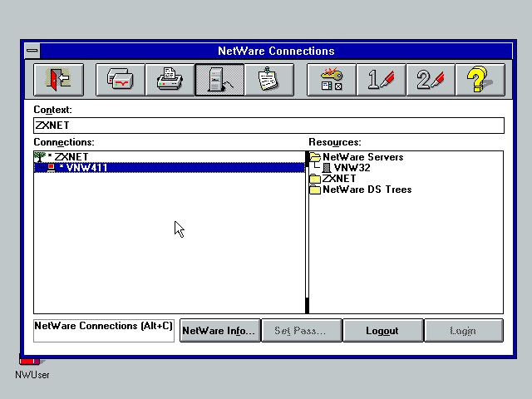Select VNW411 connection row
Screen dimensions: 532x399
(170, 168)
